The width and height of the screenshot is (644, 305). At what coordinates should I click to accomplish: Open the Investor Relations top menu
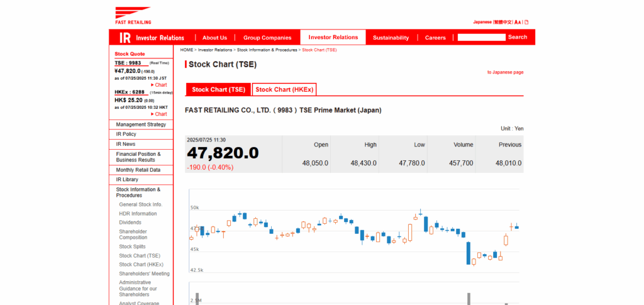click(333, 37)
